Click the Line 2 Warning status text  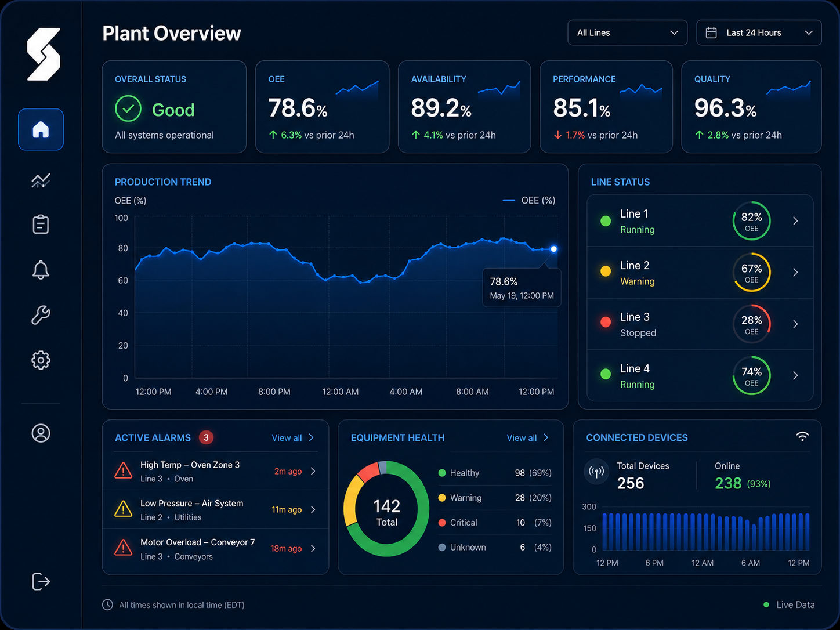637,281
